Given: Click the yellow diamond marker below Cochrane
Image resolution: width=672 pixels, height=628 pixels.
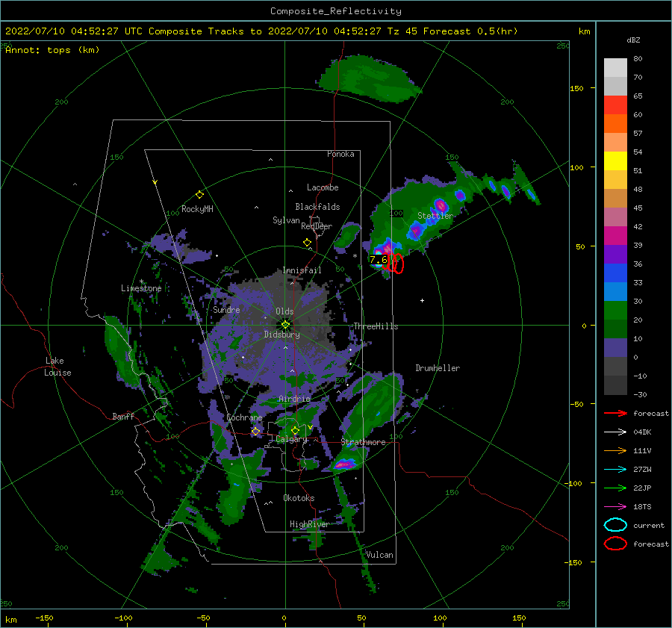Looking at the screenshot, I should coord(255,432).
